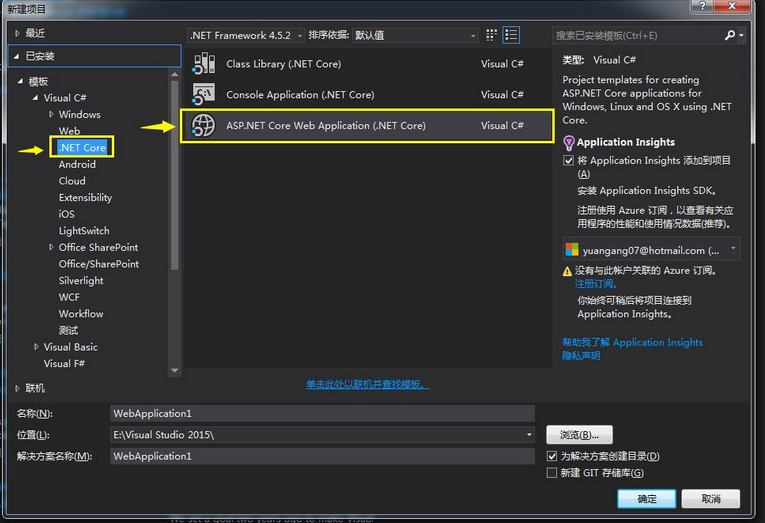Expand the 最近 section
765x523 pixels.
[x=17, y=33]
